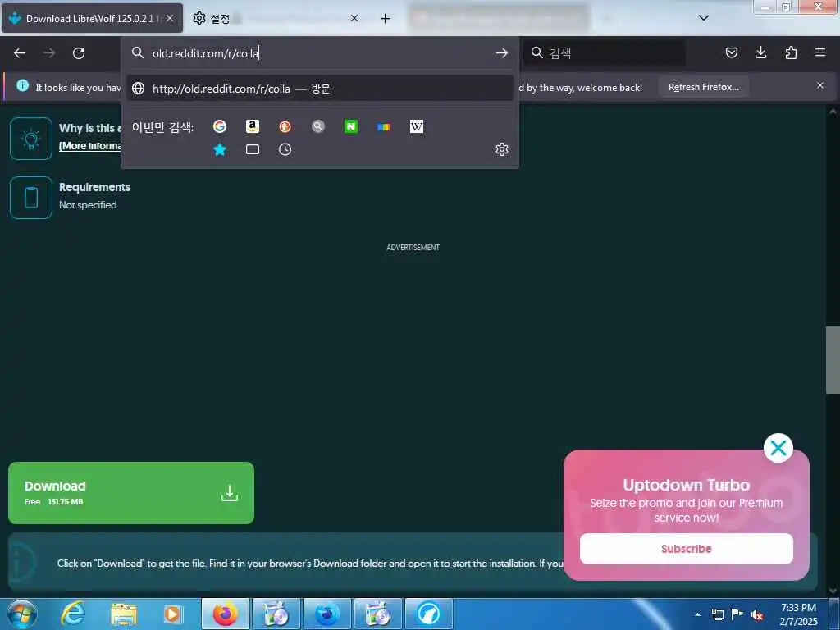Close the Uptodown Turbo popup
Screen dimensions: 840x630
click(778, 448)
